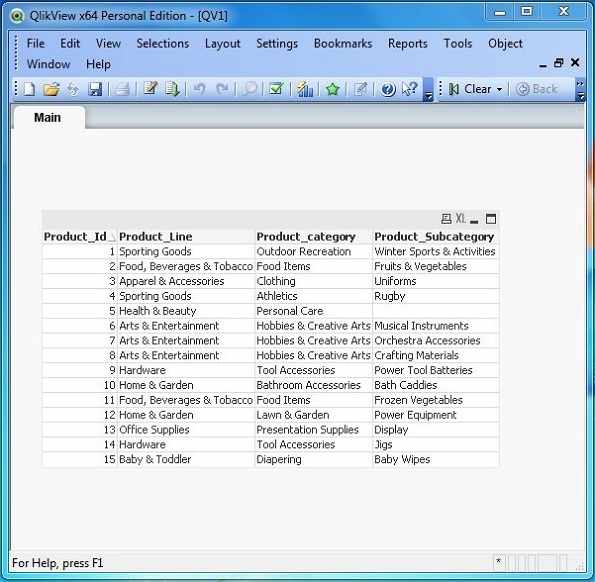Screen dimensions: 595x582
Task: Select 'Uniforms' subcategory cell
Action: click(x=436, y=281)
